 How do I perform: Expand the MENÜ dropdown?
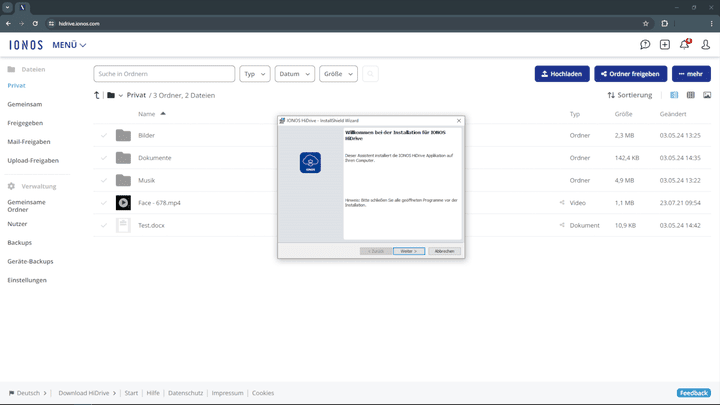click(x=69, y=45)
